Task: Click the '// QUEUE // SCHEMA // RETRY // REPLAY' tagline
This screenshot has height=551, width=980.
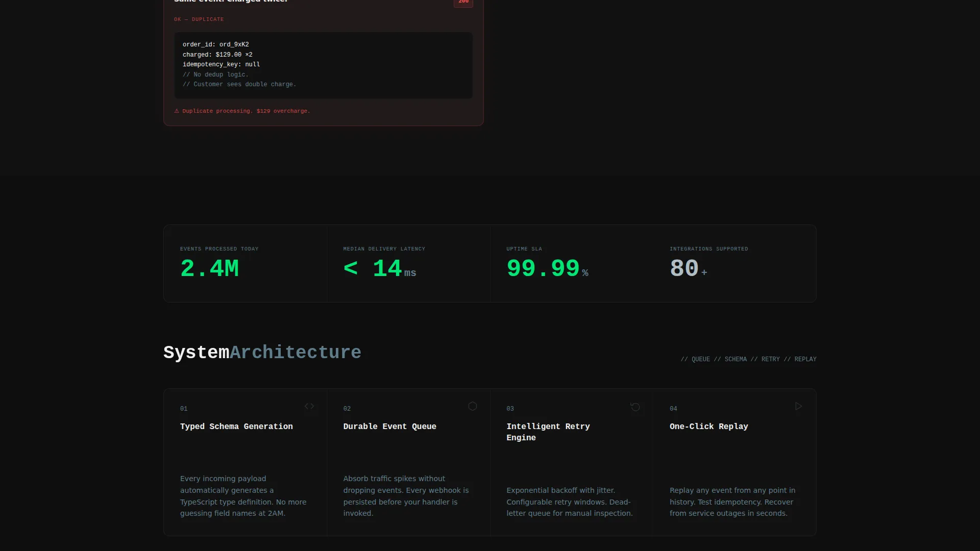Action: (749, 359)
